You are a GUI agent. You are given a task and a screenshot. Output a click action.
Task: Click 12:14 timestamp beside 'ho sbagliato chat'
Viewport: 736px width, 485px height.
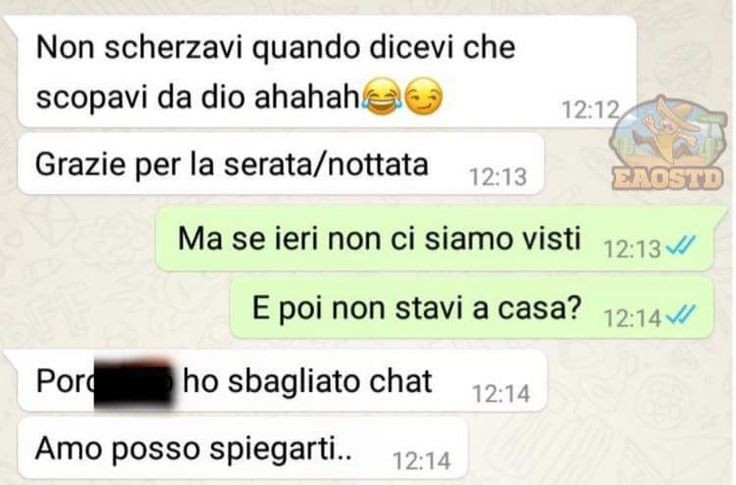(x=501, y=394)
